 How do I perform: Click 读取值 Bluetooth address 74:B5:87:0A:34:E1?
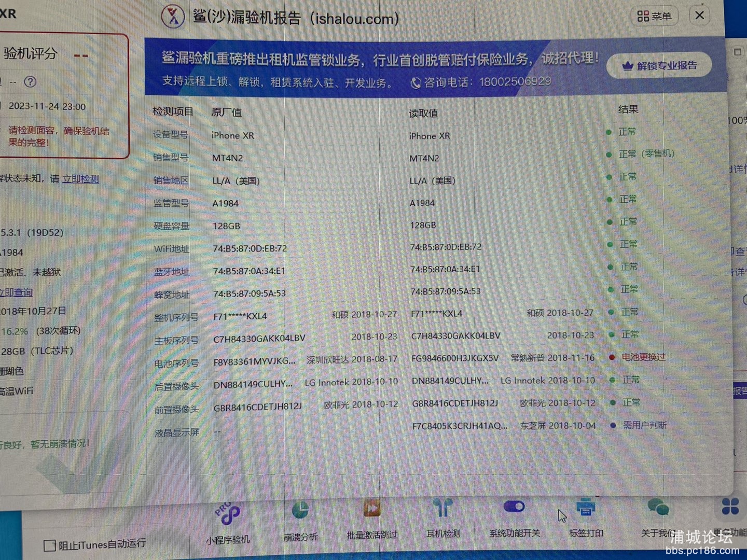[445, 269]
